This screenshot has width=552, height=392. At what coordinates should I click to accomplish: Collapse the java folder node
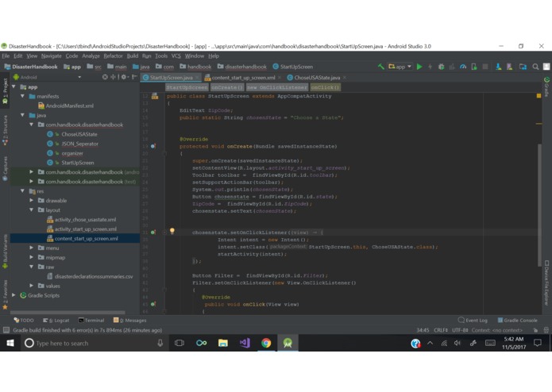tap(23, 115)
